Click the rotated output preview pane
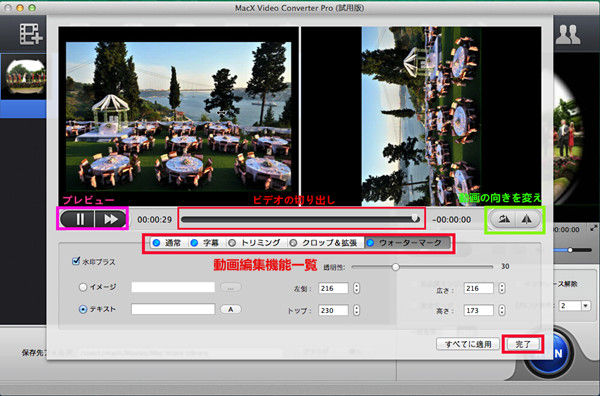 (x=421, y=116)
